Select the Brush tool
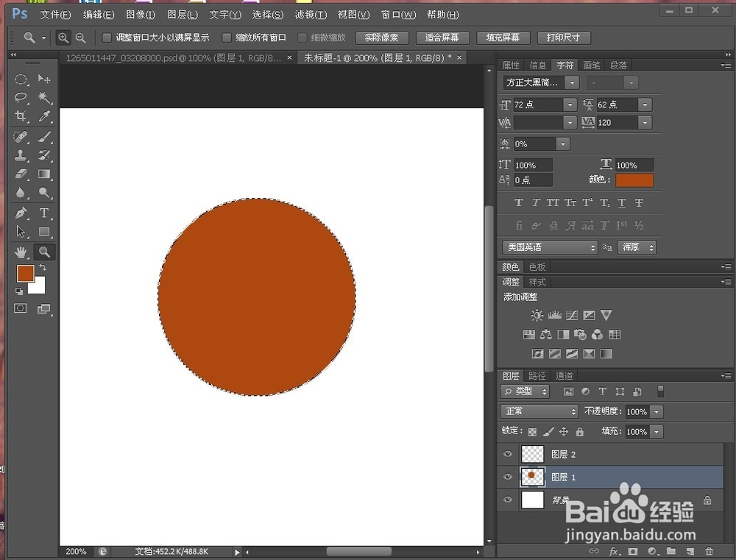Screen dimensions: 736x560 click(44, 137)
